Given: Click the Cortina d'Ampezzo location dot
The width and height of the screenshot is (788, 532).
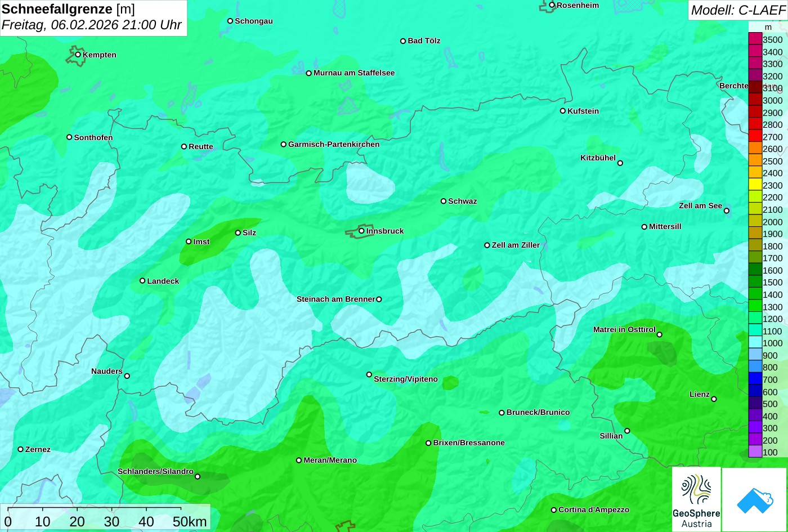Looking at the screenshot, I should coord(554,509).
